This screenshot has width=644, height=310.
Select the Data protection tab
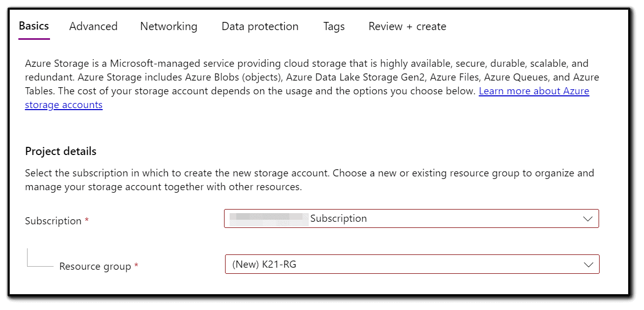coord(260,26)
